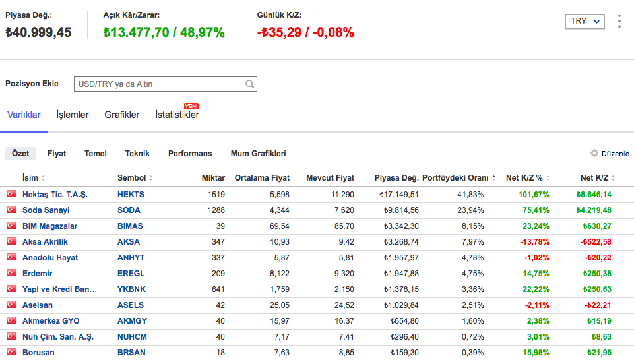Click the Pozisyon Ekle search field
634x364 pixels.
coord(158,84)
